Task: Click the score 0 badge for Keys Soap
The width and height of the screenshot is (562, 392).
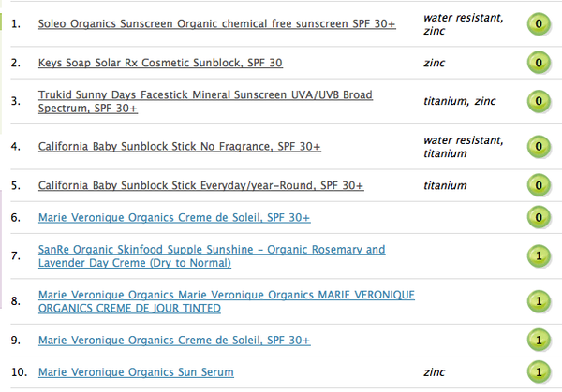Action: 539,63
